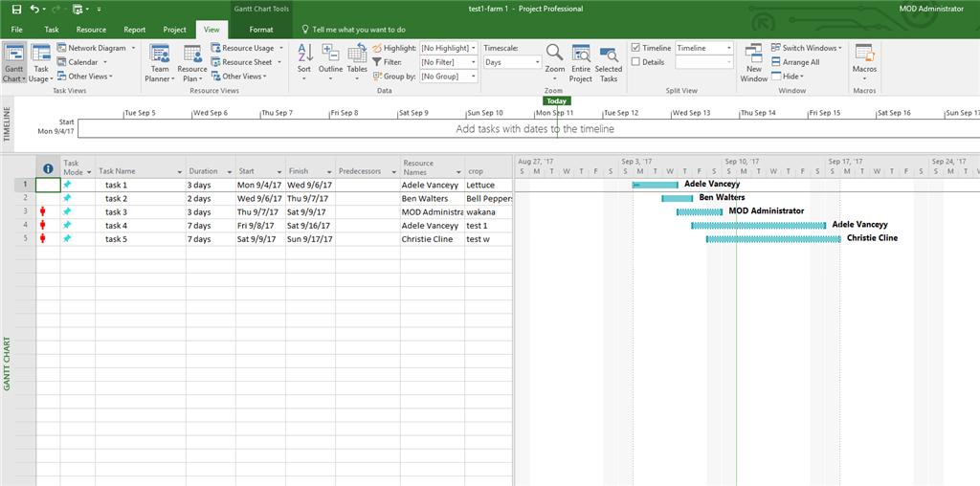Viewport: 980px width, 486px height.
Task: Open Duration column filter arrow
Action: 230,172
